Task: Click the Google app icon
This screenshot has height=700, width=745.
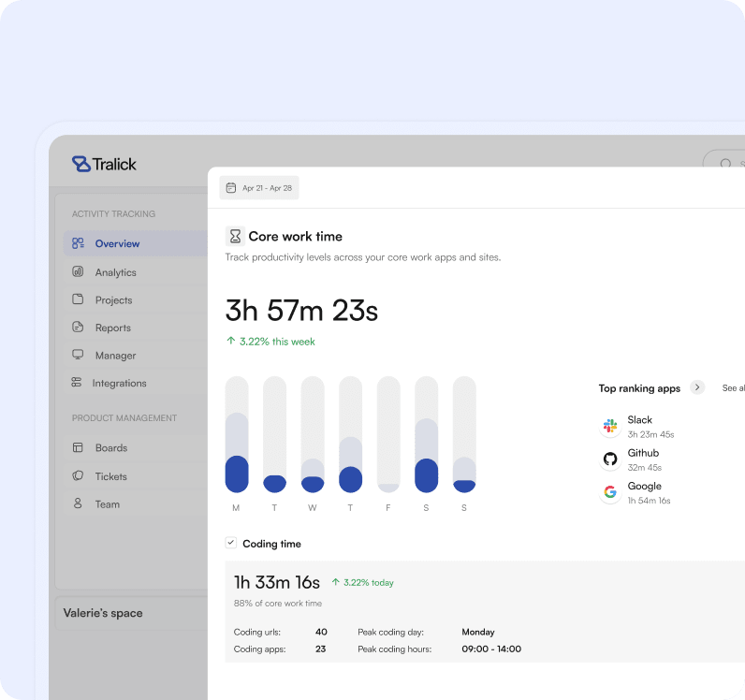Action: pyautogui.click(x=610, y=492)
